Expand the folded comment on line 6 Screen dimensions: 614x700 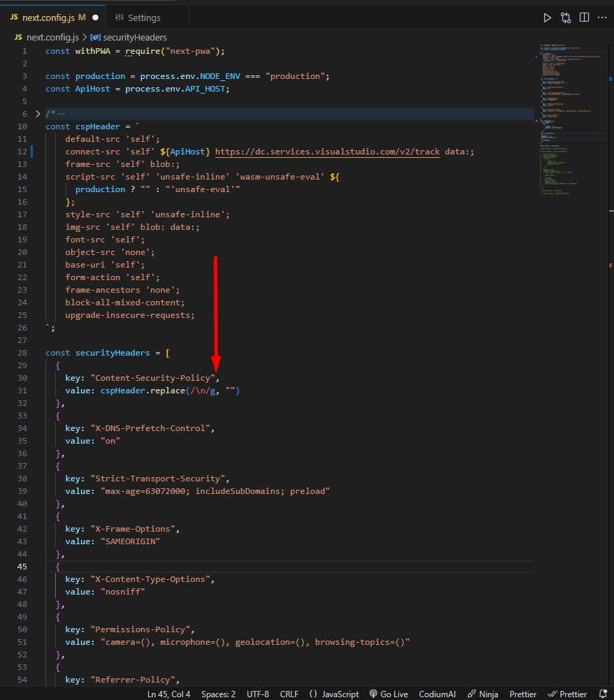point(38,113)
